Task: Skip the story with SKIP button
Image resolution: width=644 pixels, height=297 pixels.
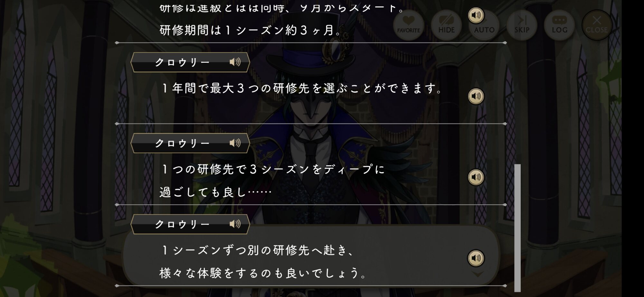Action: coord(522,25)
